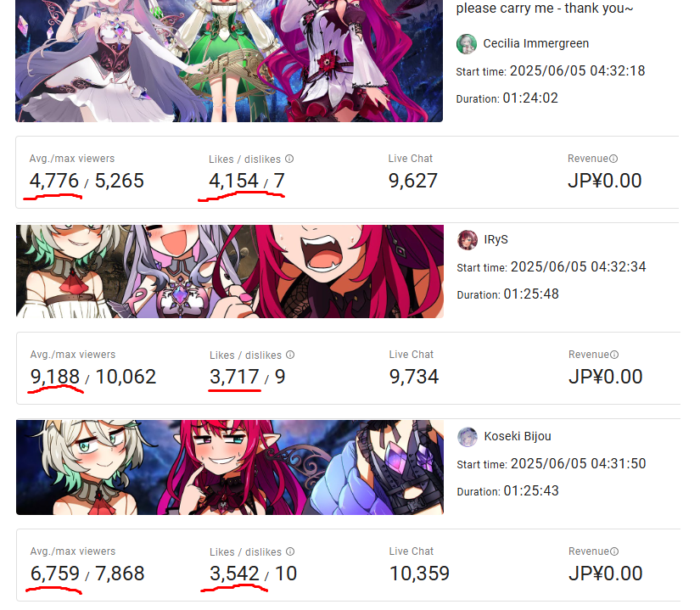The image size is (700, 610).
Task: Open the Koseki Bijou channel name link
Action: tap(518, 436)
